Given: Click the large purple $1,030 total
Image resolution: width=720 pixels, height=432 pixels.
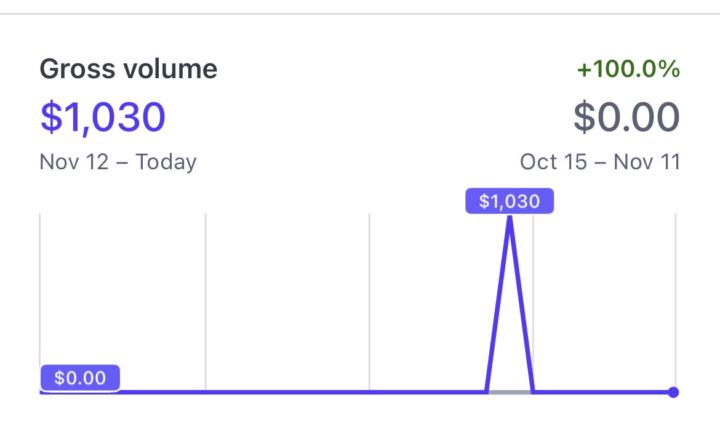Looking at the screenshot, I should point(102,117).
